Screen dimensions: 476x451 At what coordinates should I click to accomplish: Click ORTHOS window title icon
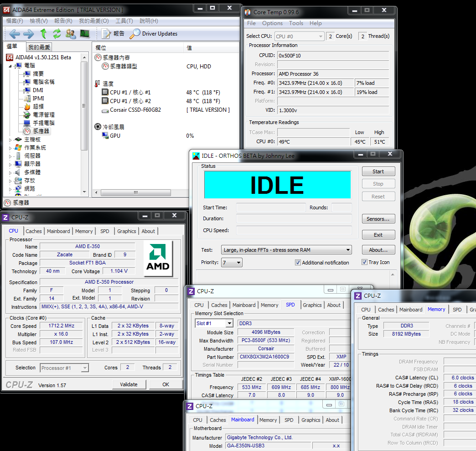coord(196,156)
